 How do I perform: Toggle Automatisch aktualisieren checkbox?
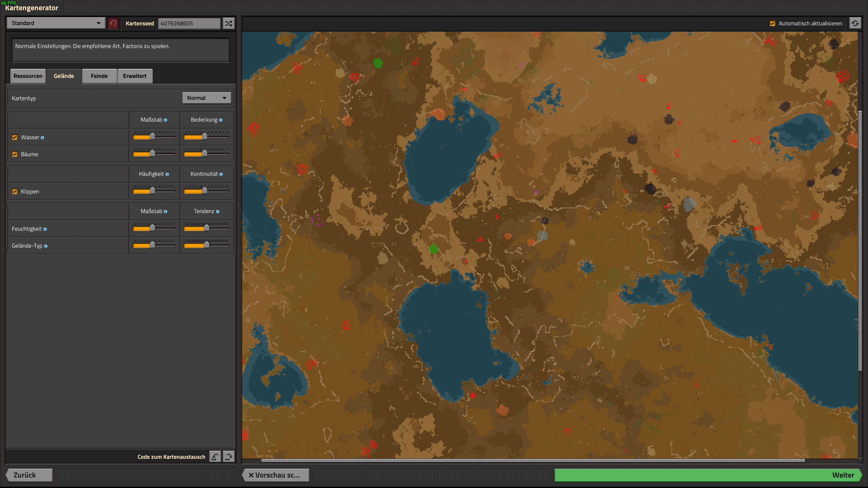click(772, 23)
